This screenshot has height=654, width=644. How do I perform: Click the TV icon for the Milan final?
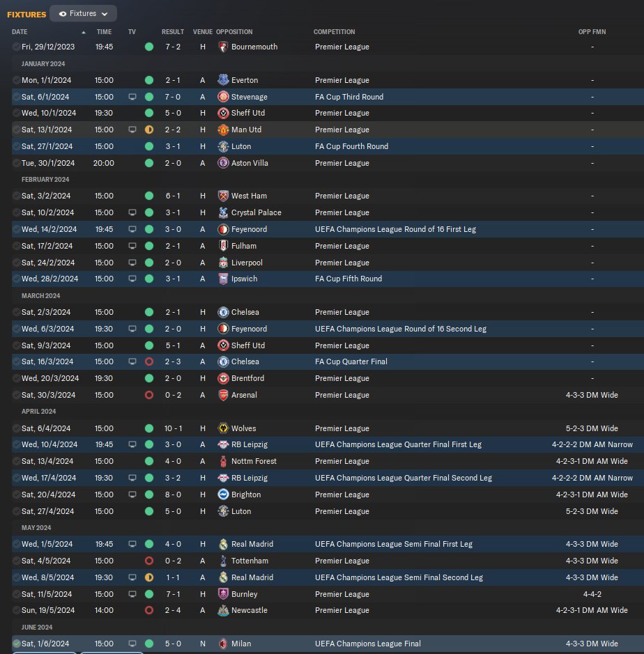coord(132,644)
